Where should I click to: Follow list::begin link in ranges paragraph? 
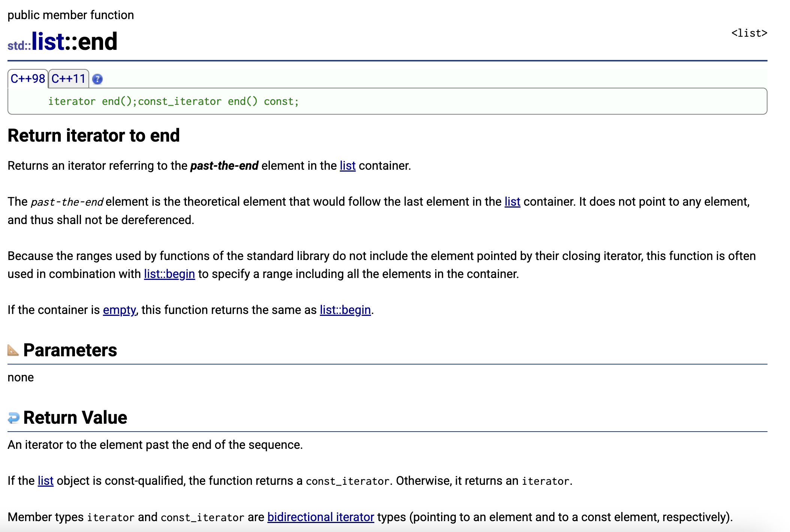pyautogui.click(x=169, y=274)
